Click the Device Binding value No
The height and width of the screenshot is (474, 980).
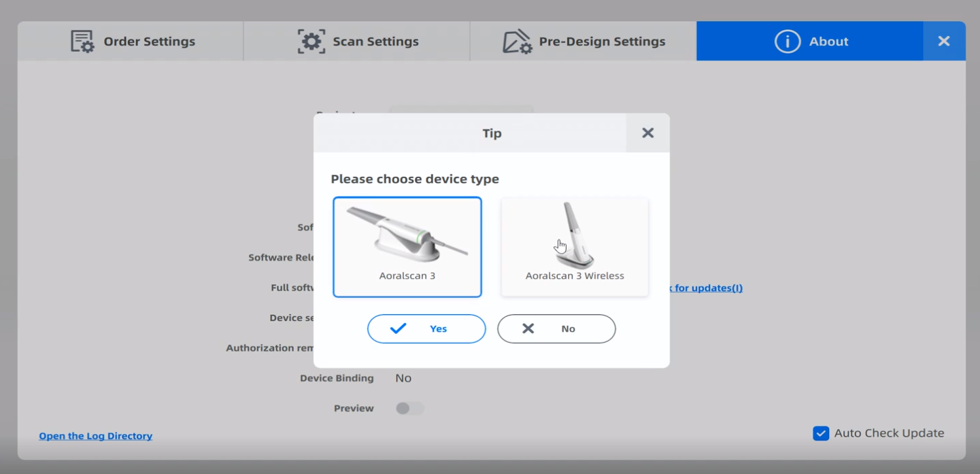pyautogui.click(x=403, y=378)
